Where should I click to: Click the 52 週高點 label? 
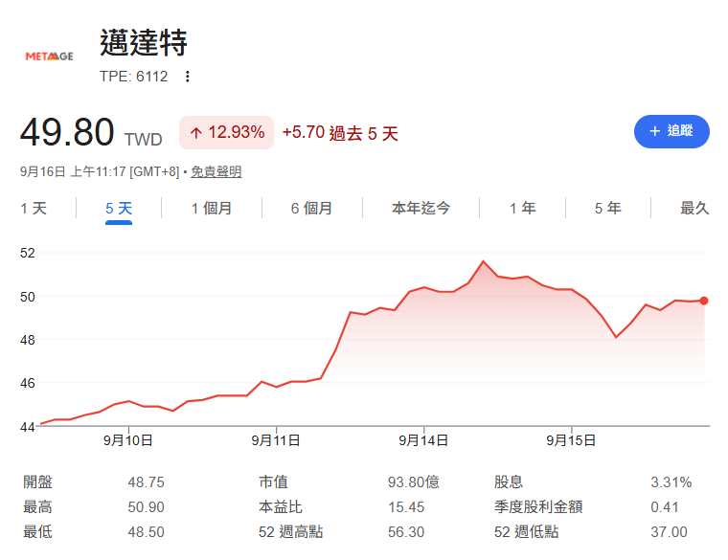coord(290,531)
